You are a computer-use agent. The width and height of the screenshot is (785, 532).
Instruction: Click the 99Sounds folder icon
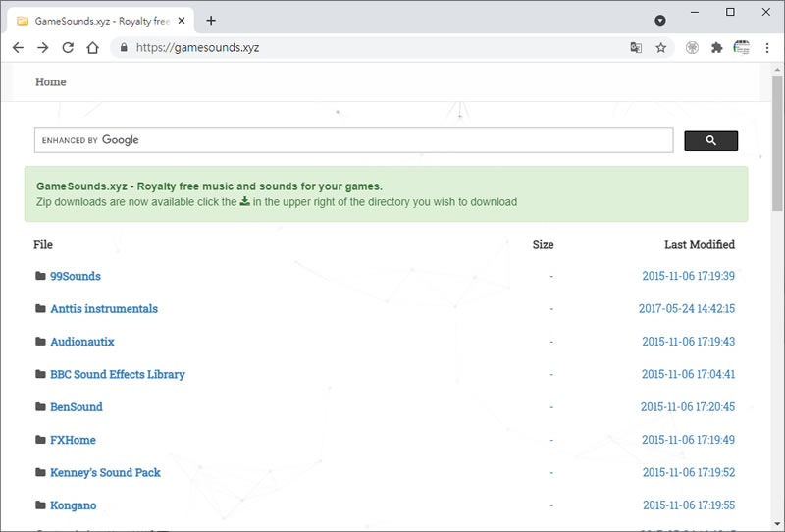point(40,276)
